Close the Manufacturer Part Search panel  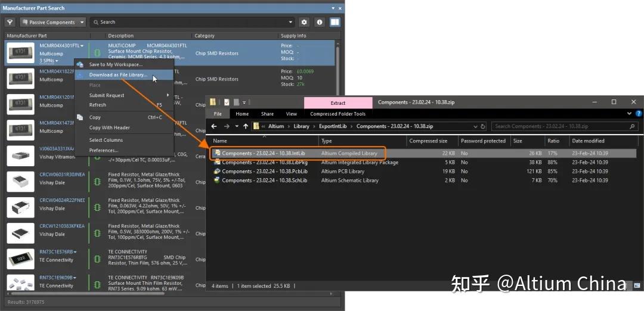340,8
